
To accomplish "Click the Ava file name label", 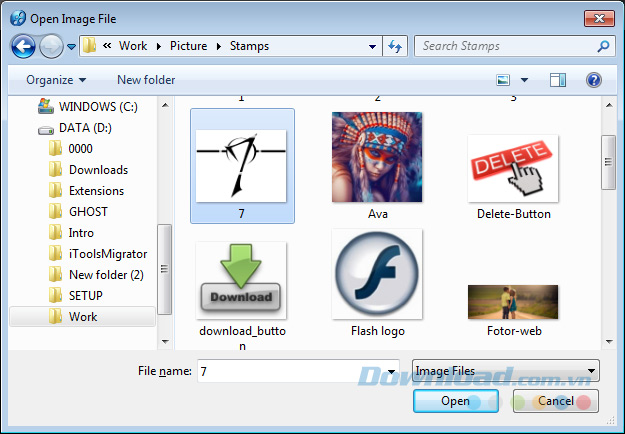I will 378,214.
